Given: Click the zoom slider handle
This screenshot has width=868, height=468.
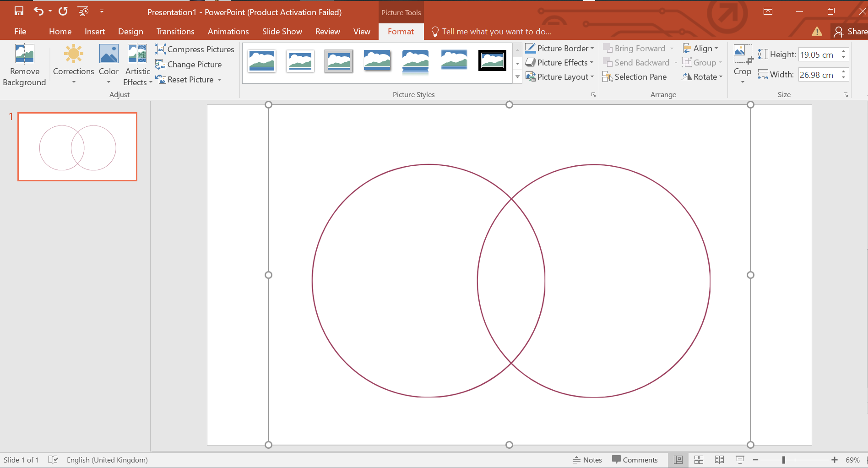Looking at the screenshot, I should point(784,460).
